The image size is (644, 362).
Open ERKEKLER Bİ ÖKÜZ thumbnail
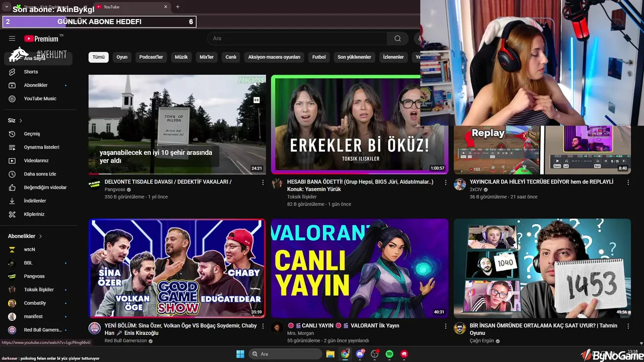(x=360, y=125)
